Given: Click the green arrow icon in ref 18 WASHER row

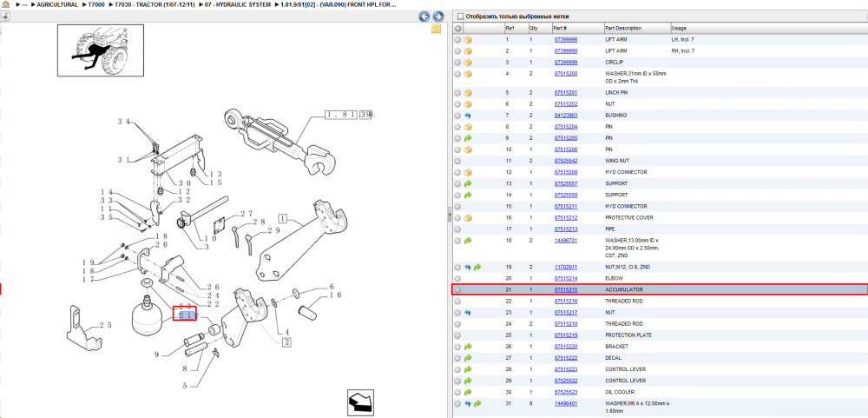Looking at the screenshot, I should pyautogui.click(x=468, y=241).
